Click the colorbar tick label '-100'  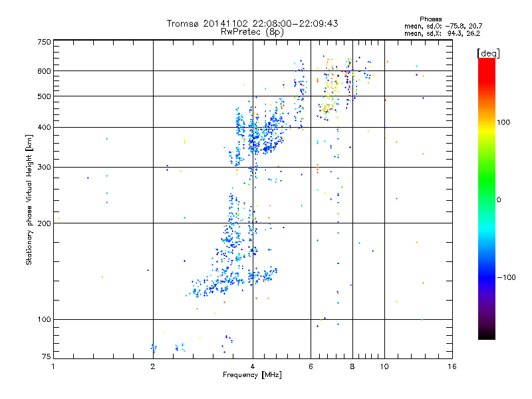coord(506,277)
